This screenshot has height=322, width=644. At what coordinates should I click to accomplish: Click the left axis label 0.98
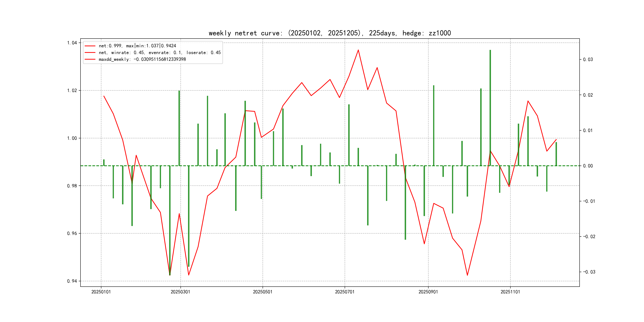click(x=72, y=186)
